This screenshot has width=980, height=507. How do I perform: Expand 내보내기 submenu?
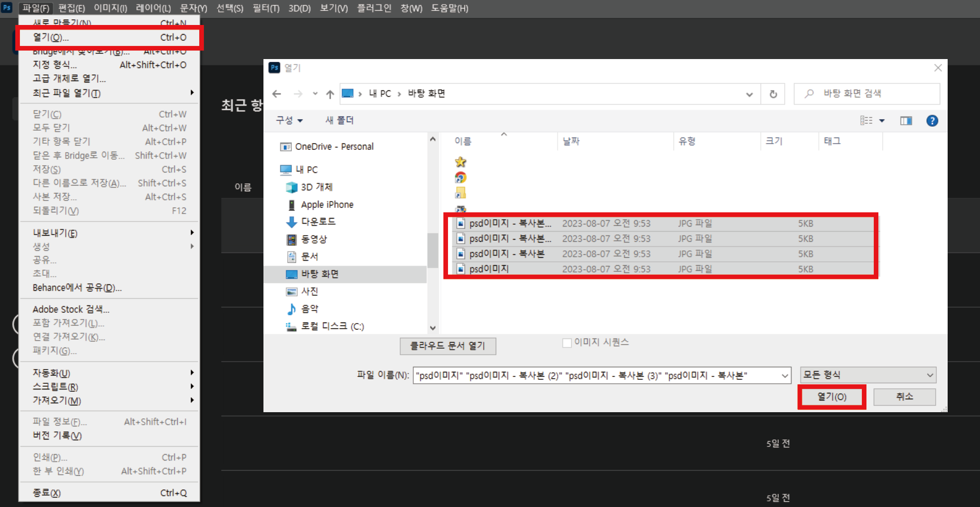pyautogui.click(x=109, y=233)
